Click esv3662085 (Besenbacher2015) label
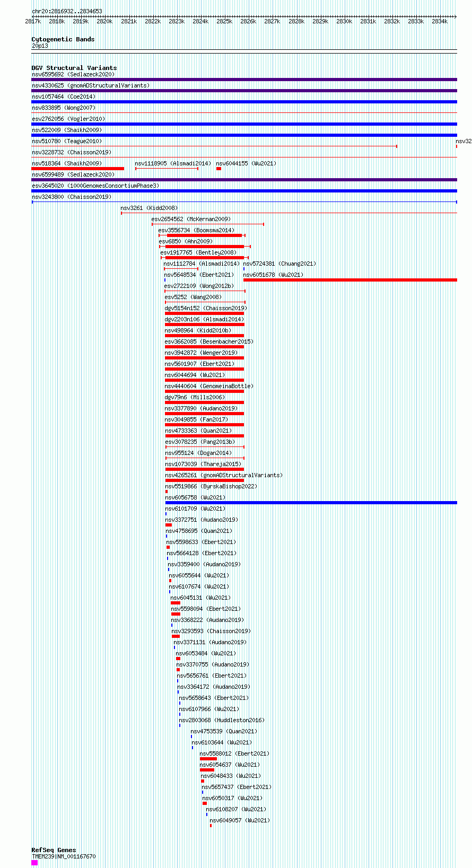472x868 pixels. coord(209,341)
